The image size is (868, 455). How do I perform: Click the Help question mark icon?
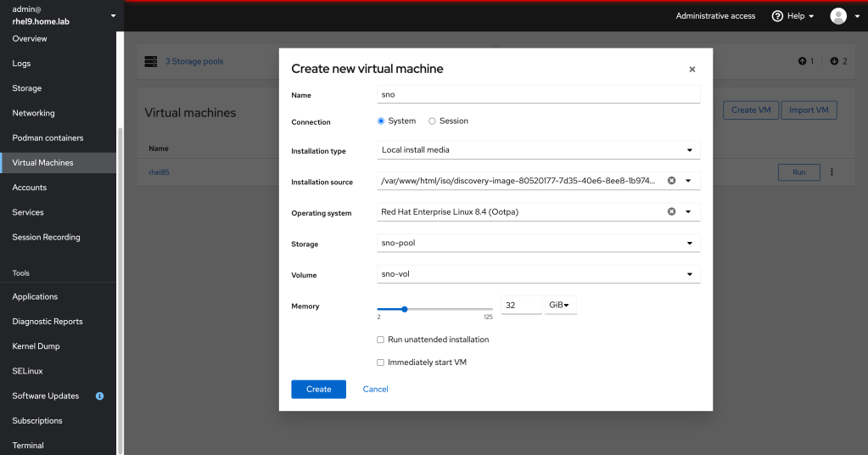776,16
